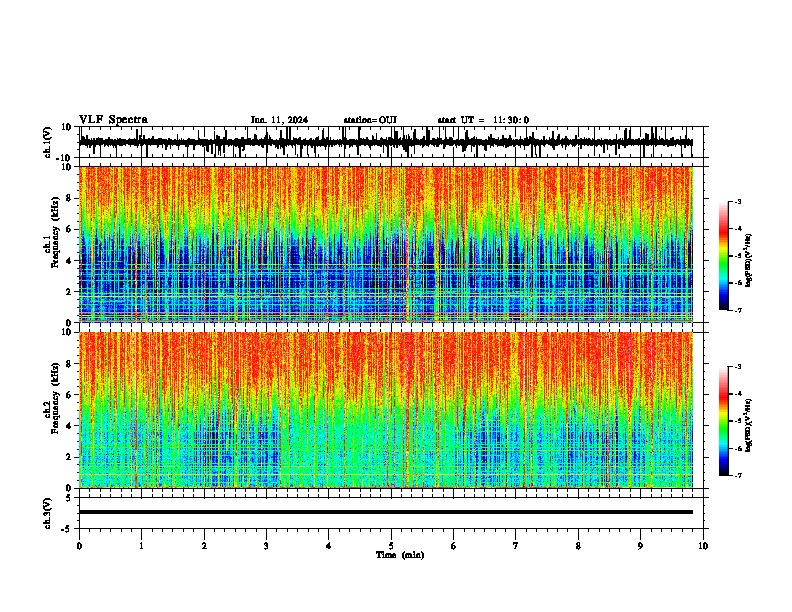This screenshot has height=612, width=792.
Task: Click time axis tick label "3"
Action: tap(266, 546)
